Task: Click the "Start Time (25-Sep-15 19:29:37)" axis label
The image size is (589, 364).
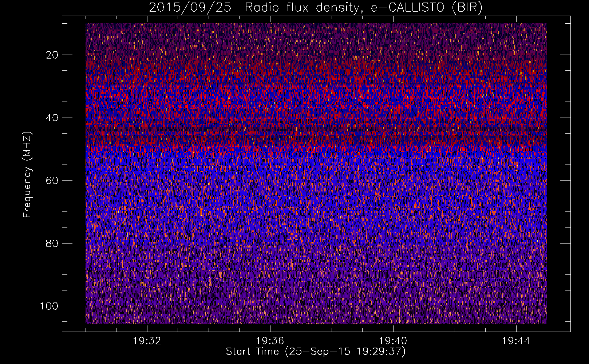Action: coord(316,352)
